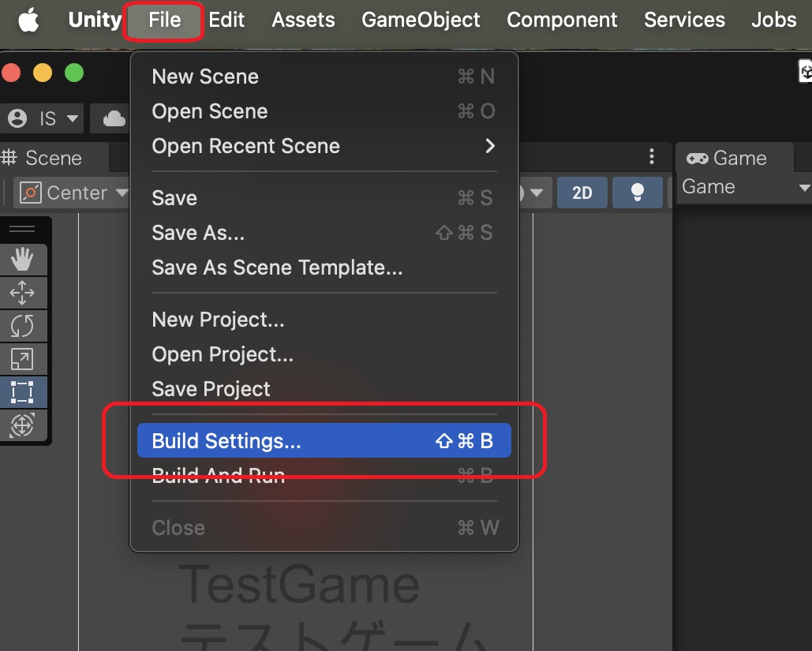The width and height of the screenshot is (812, 651).
Task: Click the yellow minimize window button
Action: coord(43,73)
